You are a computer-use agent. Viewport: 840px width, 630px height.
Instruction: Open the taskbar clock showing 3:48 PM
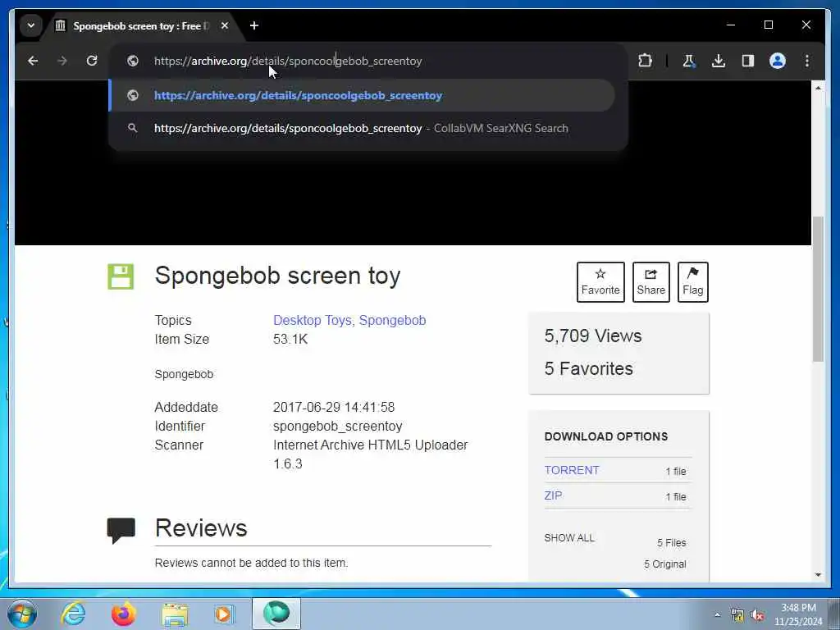click(797, 614)
